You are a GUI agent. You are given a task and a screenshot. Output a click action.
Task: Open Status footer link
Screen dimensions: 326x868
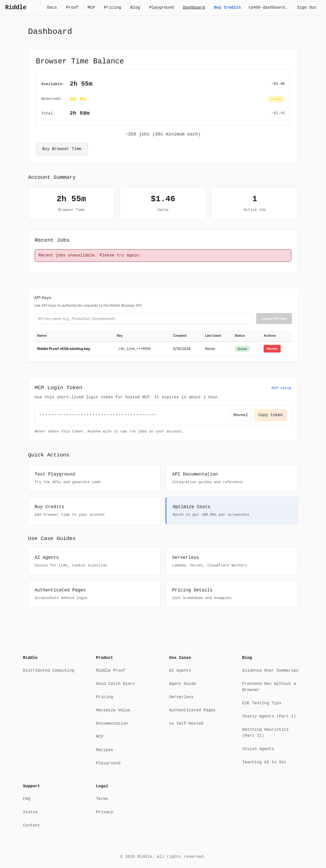point(30,812)
